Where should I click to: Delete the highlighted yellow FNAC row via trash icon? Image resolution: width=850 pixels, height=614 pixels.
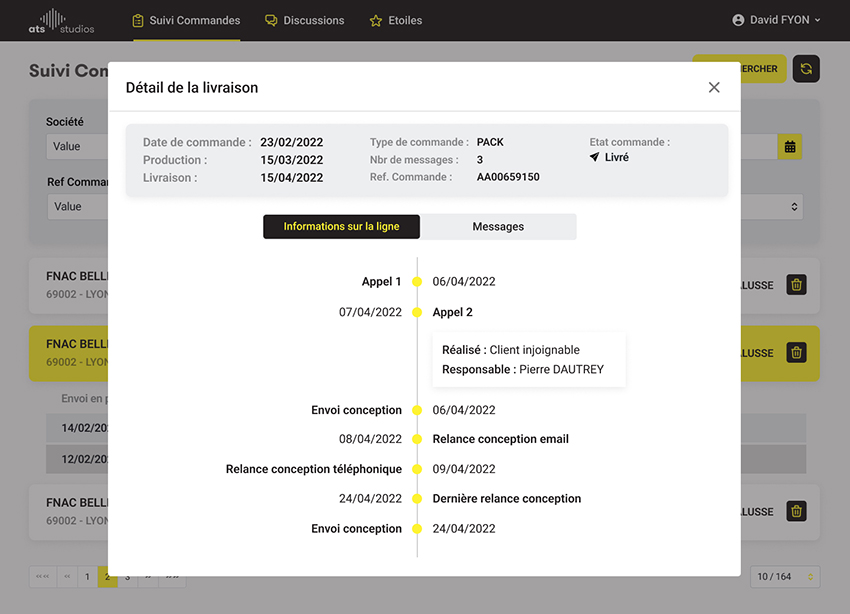coord(796,353)
